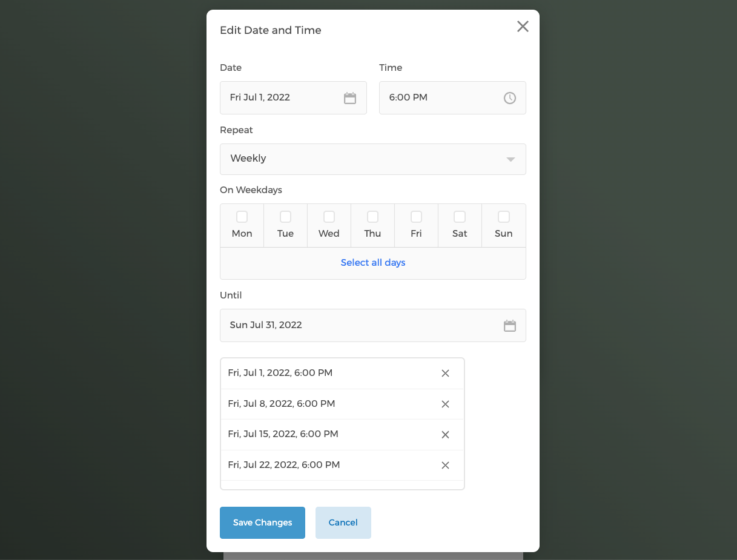Remove the Fri, Jul 8, 2022 occurrence
This screenshot has height=560, width=737.
pos(445,404)
